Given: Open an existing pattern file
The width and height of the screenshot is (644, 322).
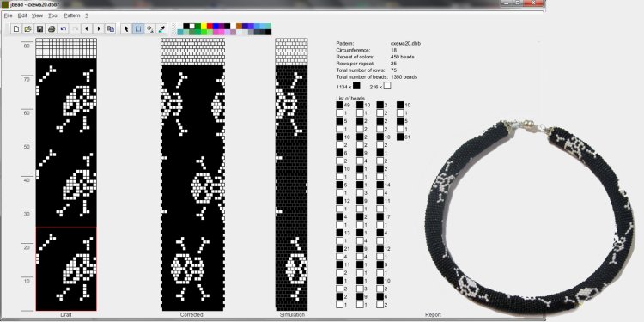Looking at the screenshot, I should coord(27,28).
